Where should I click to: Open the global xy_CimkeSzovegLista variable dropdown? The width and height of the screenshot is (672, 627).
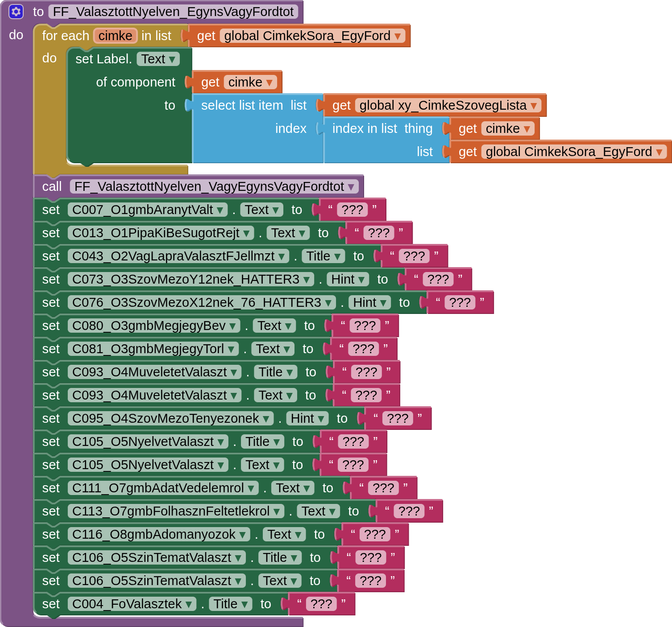tap(533, 106)
